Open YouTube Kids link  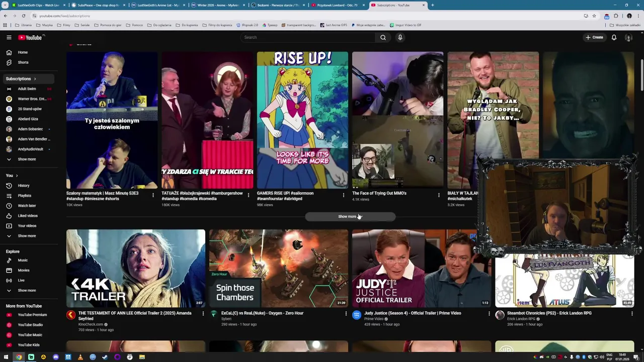(x=28, y=345)
